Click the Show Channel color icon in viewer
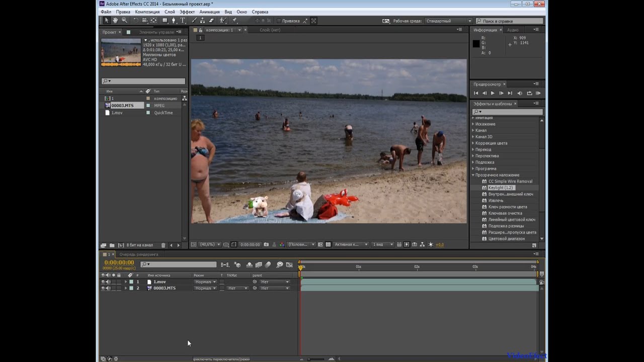The image size is (644, 362). [282, 244]
